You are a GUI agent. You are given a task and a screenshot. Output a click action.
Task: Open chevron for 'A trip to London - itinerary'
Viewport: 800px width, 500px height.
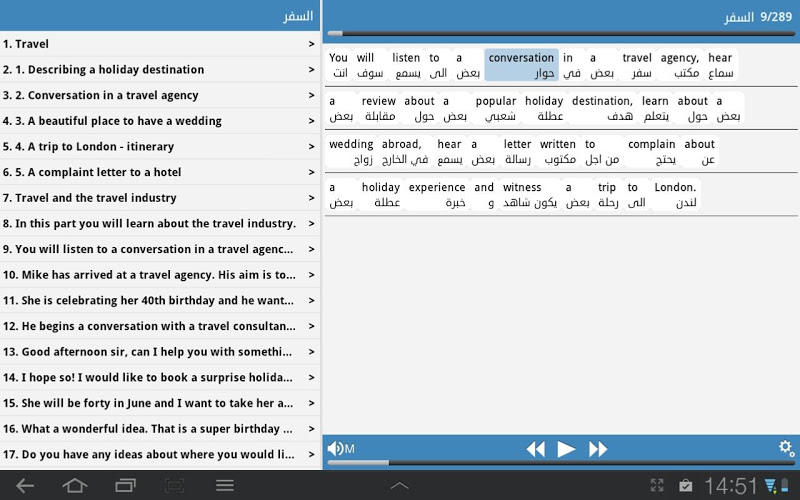(311, 146)
